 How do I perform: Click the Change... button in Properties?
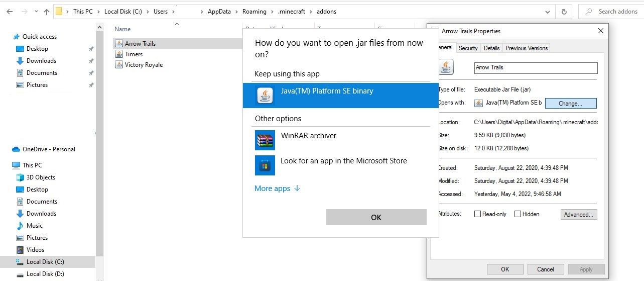571,104
